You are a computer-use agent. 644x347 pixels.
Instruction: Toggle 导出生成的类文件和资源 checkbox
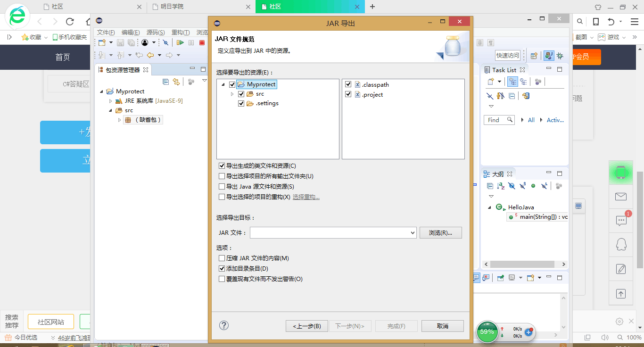point(222,166)
